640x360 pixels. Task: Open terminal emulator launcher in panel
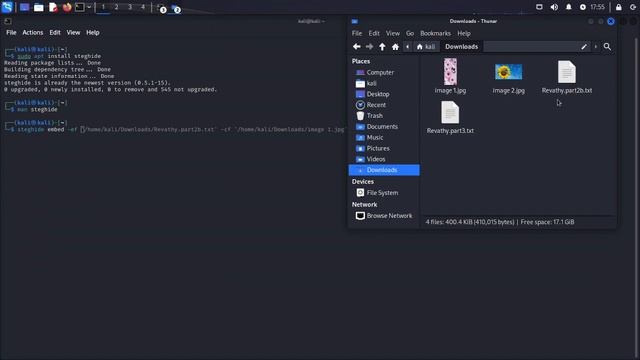coord(80,7)
